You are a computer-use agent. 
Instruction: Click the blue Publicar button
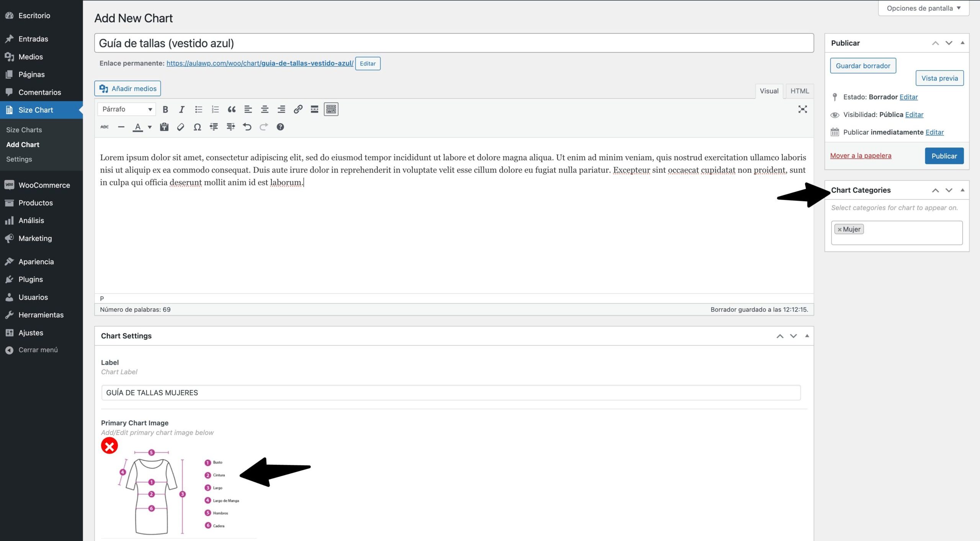point(944,156)
